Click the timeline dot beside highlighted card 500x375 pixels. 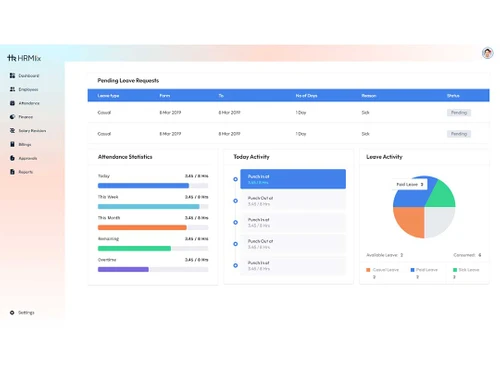(x=235, y=179)
